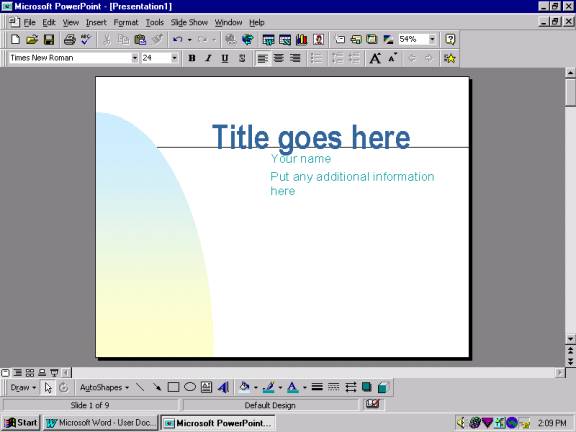Undo the last action with the Undo arrow
The width and height of the screenshot is (576, 432).
pos(177,39)
